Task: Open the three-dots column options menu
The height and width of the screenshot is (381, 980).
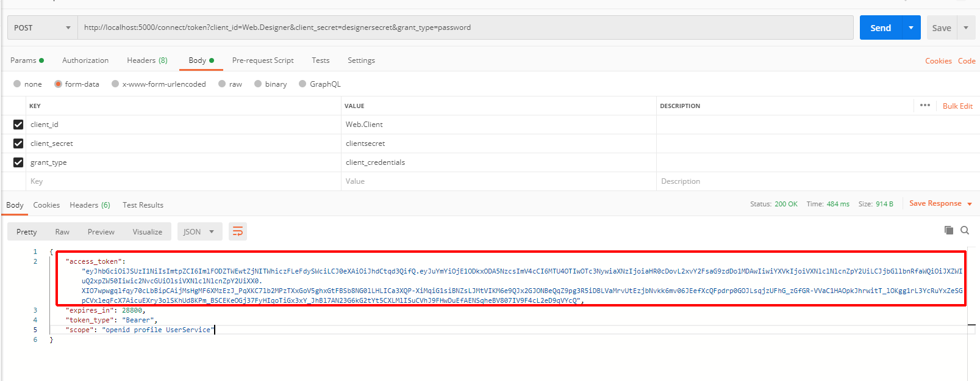Action: [x=925, y=105]
